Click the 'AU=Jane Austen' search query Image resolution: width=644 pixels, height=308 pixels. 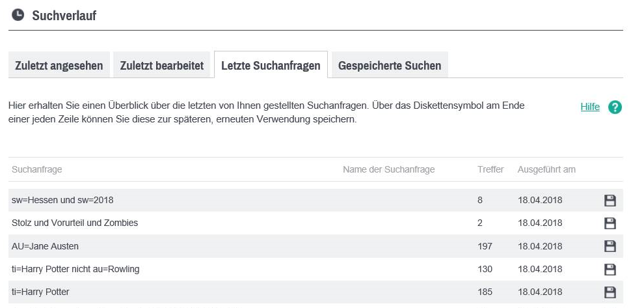pos(45,246)
